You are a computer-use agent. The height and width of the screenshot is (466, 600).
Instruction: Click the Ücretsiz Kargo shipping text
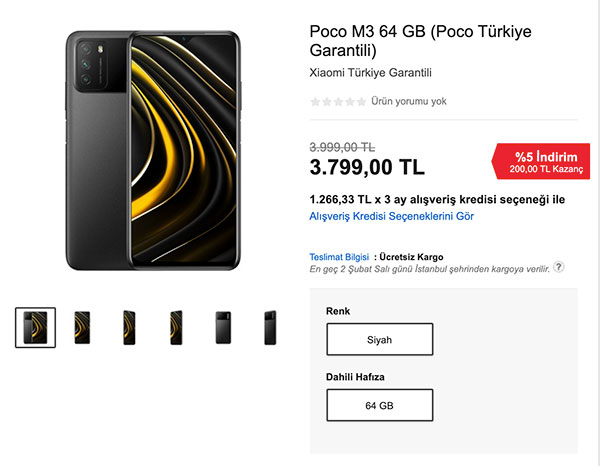point(411,256)
